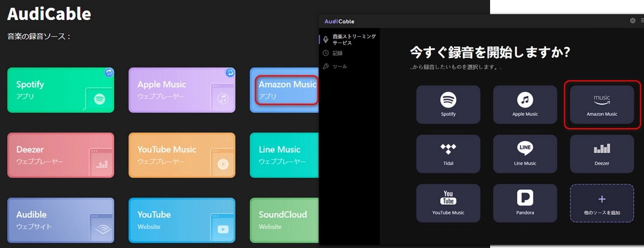Viewport: 644px width, 248px height.
Task: Click the 音楽の録音ソース label
Action: [39, 37]
